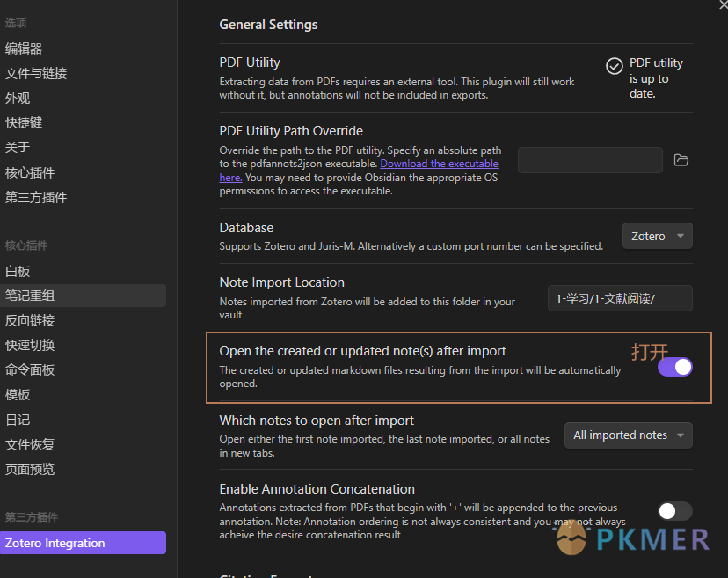Open 快捷键 settings section
The image size is (728, 578).
click(24, 122)
